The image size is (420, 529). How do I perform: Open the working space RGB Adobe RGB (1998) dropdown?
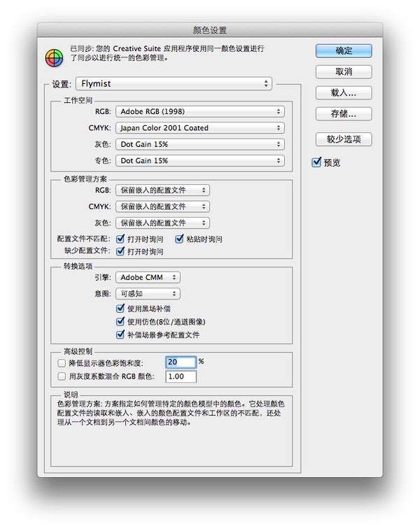tap(200, 112)
